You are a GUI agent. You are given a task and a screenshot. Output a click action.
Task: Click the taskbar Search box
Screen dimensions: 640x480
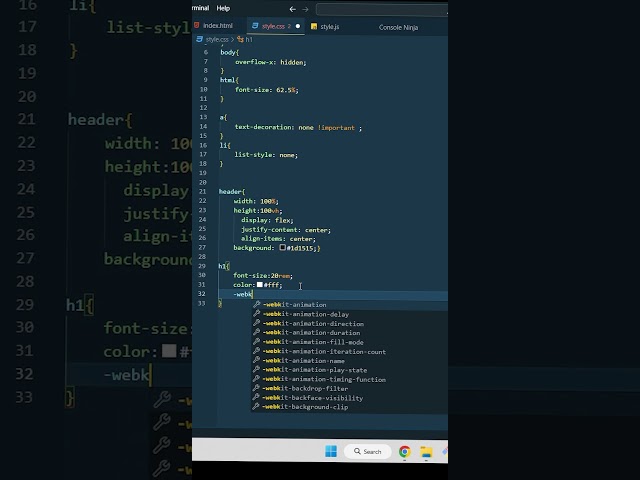[x=368, y=451]
